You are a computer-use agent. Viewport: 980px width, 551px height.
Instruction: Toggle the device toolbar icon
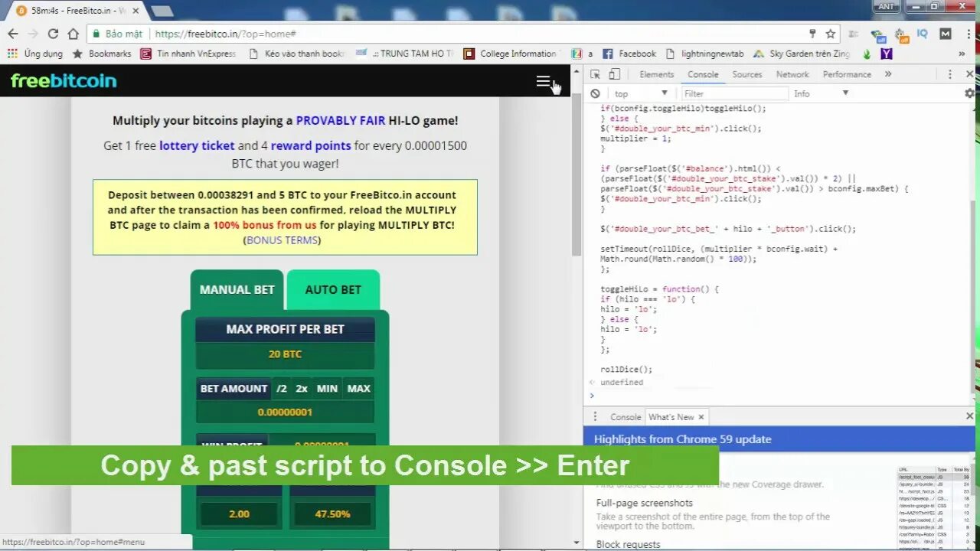click(614, 74)
